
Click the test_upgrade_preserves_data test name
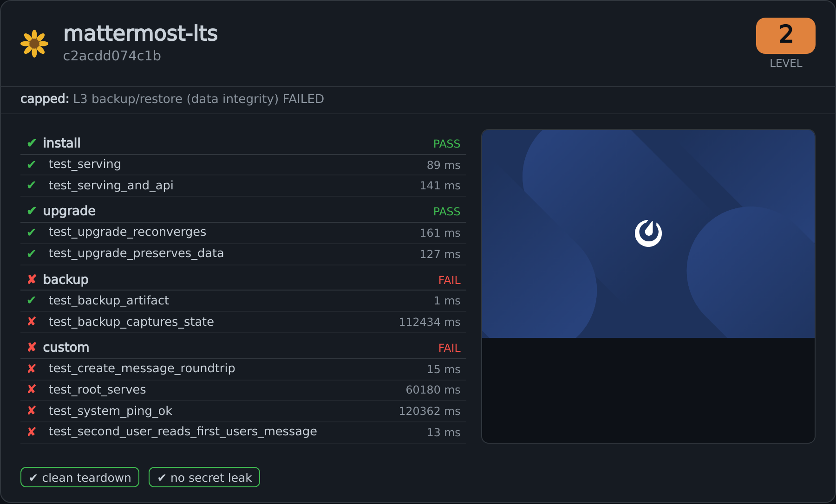click(x=136, y=253)
